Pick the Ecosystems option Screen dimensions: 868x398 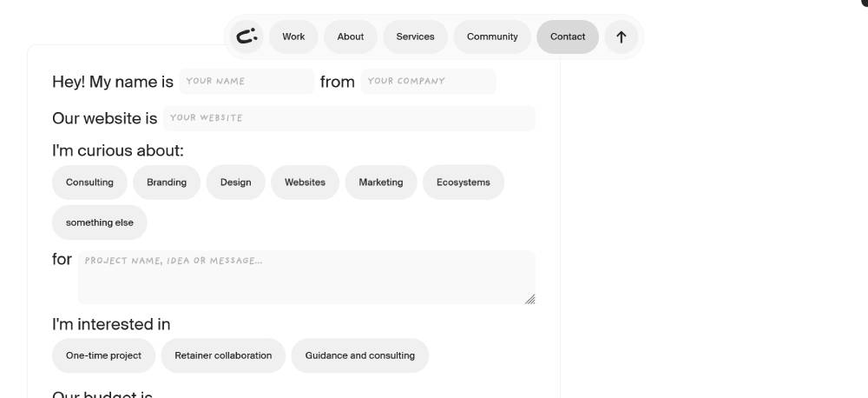pyautogui.click(x=463, y=182)
